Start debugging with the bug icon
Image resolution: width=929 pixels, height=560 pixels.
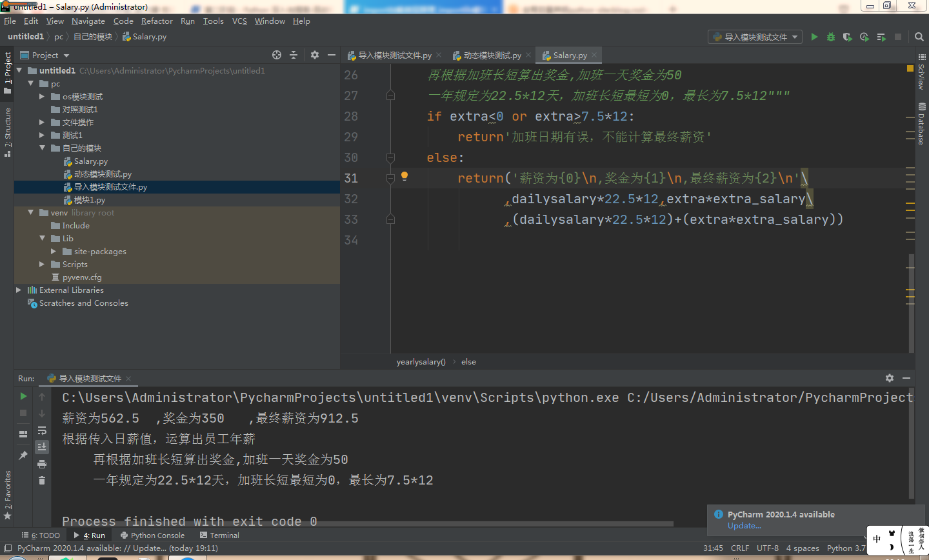(x=831, y=37)
